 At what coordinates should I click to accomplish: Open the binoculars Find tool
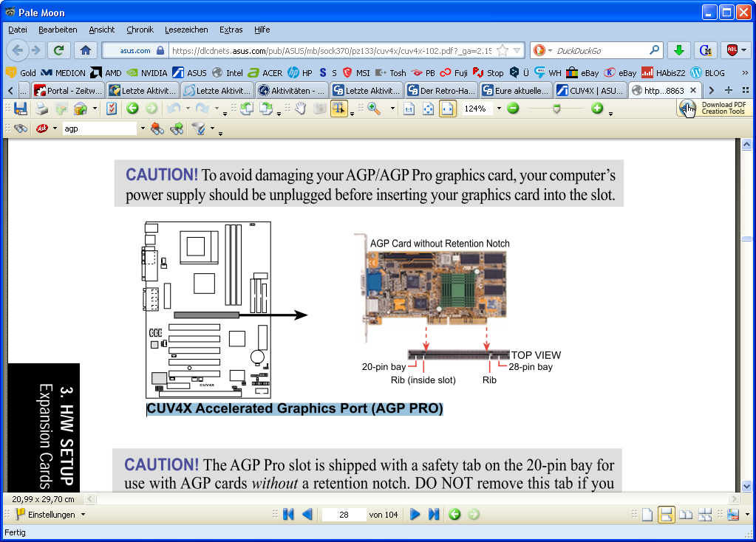click(20, 128)
